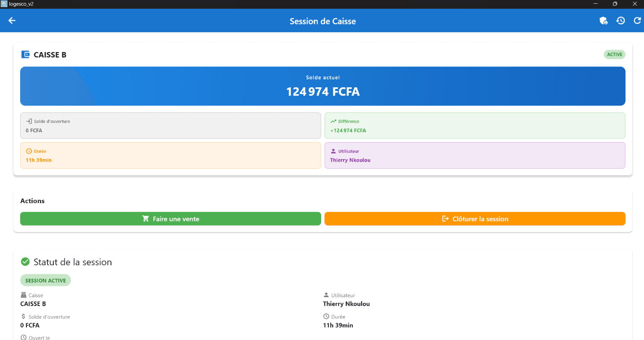Click the Solde d'ouverture entry-arrow icon
644x340 pixels.
(x=29, y=121)
